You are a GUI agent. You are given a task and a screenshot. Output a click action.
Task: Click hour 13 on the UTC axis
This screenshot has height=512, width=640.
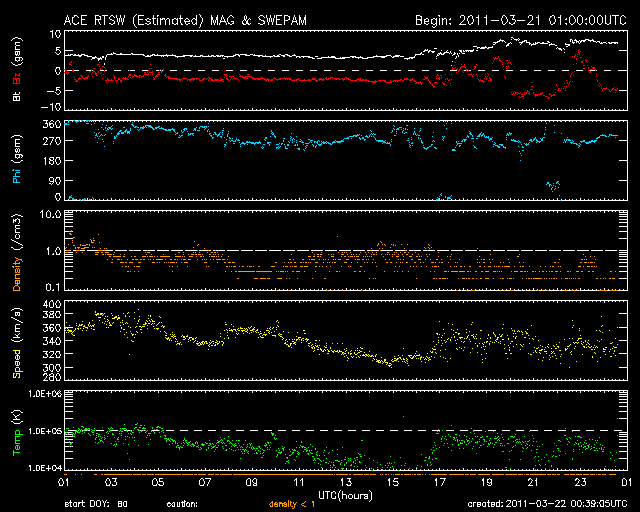[x=346, y=482]
